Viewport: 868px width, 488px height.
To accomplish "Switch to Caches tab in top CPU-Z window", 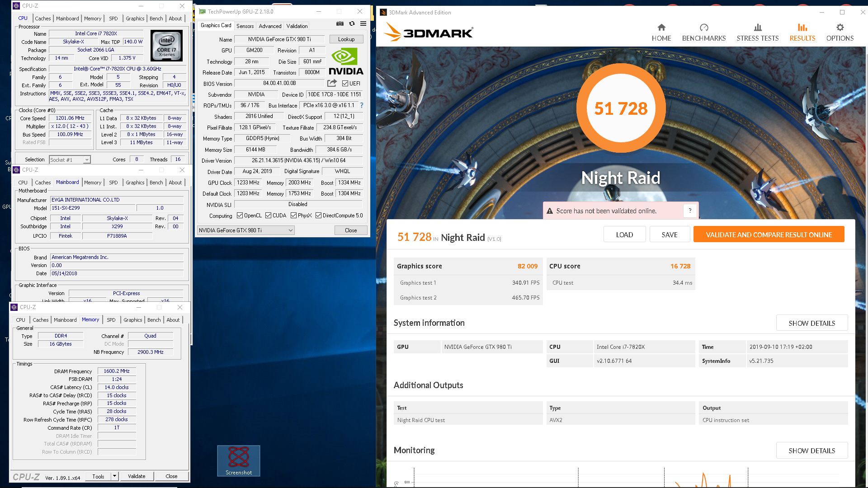I will click(43, 19).
